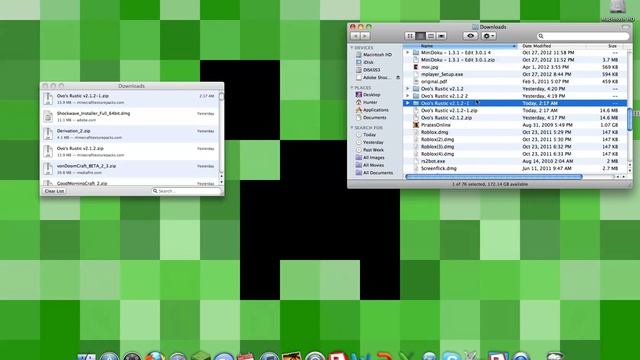The height and width of the screenshot is (360, 640).
Task: Switch Finder to column view
Action: click(431, 36)
